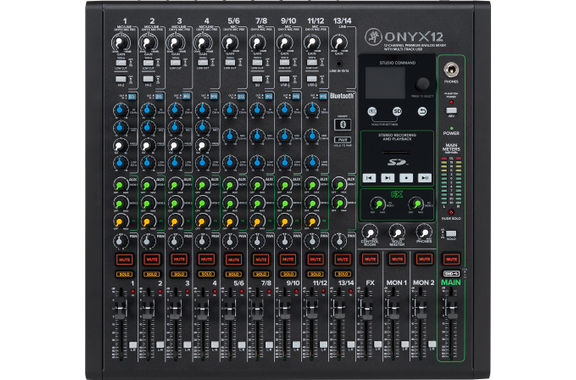Toggle channel 2 Hi-Z switch
This screenshot has height=380, width=576.
(148, 79)
